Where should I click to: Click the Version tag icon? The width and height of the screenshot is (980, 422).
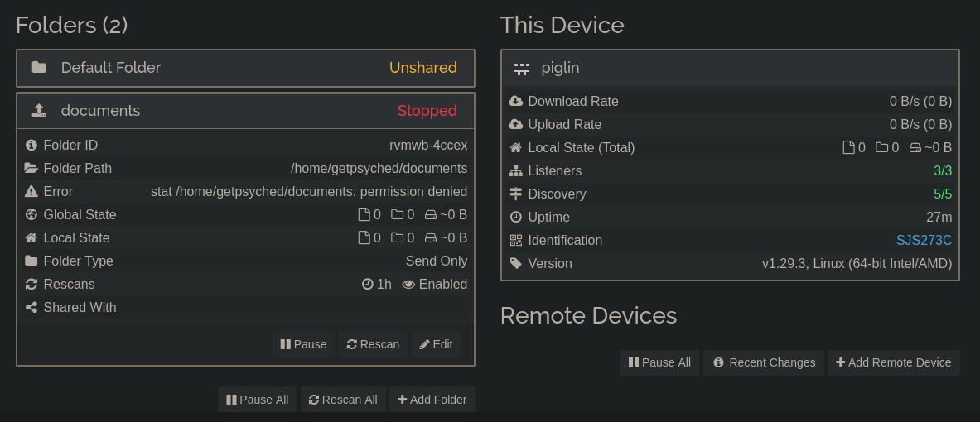point(515,263)
